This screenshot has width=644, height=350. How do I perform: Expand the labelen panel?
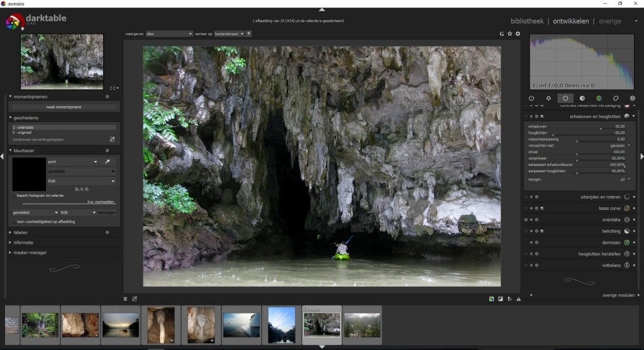pyautogui.click(x=10, y=232)
